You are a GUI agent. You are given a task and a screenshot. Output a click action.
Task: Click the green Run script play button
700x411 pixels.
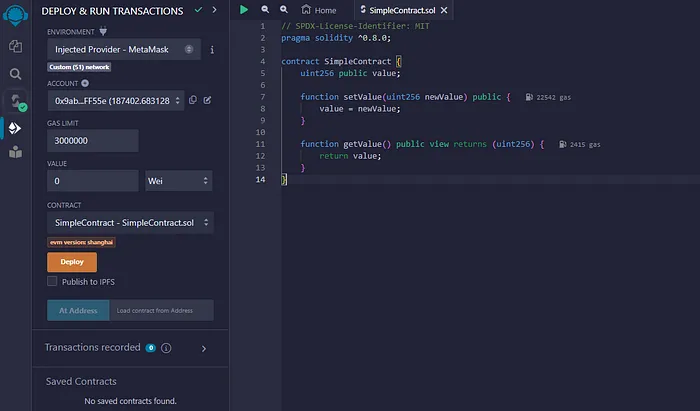pos(243,9)
